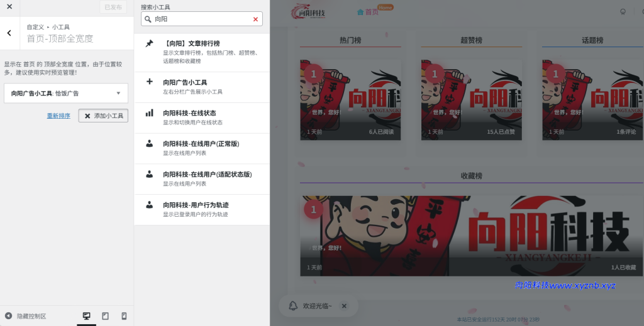The height and width of the screenshot is (326, 644).
Task: Click the 向阳科技 site logo in preview
Action: click(308, 12)
